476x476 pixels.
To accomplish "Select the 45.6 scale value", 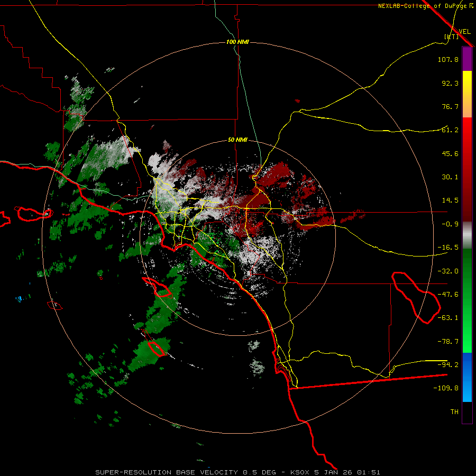I will pos(450,153).
